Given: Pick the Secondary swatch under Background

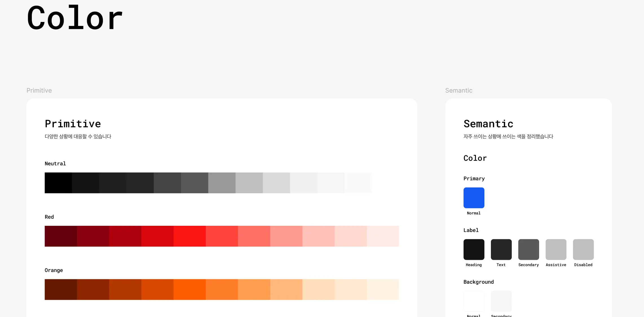Looking at the screenshot, I should point(501,301).
